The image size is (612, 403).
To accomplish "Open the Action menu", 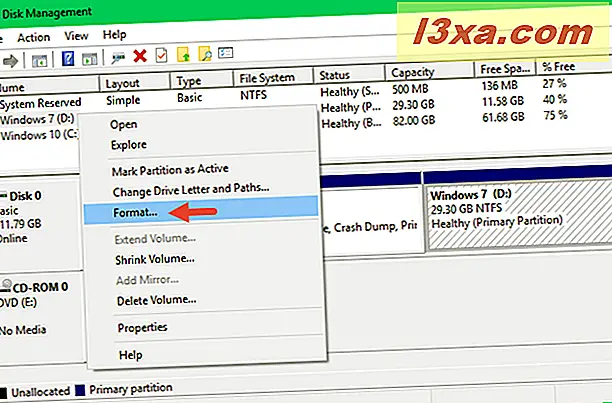I will (x=34, y=37).
